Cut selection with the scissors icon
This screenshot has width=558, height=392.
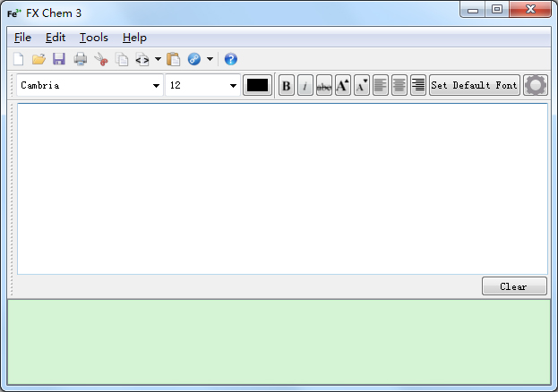click(101, 60)
